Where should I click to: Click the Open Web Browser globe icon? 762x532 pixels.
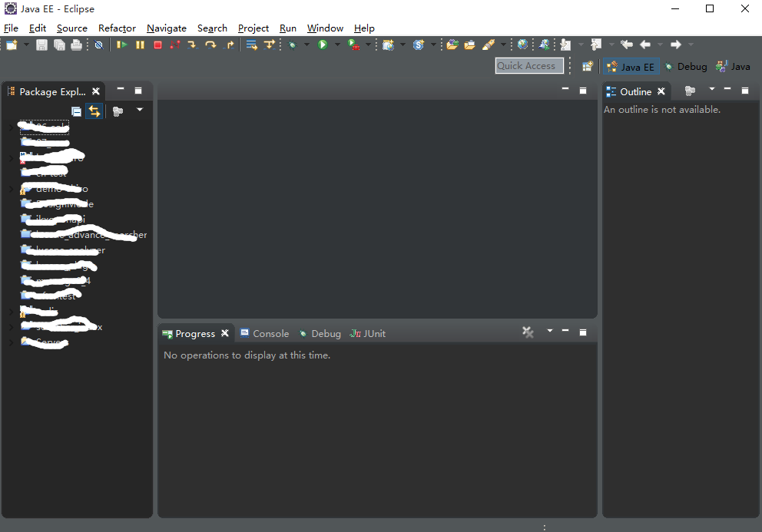(x=522, y=45)
